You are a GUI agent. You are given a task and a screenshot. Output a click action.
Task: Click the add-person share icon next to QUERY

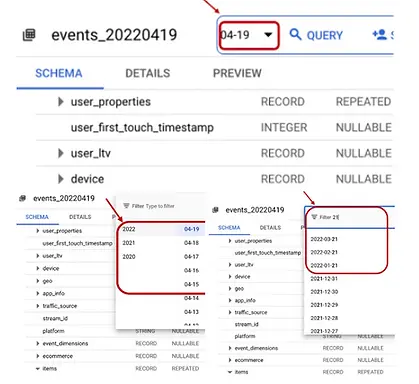(379, 34)
